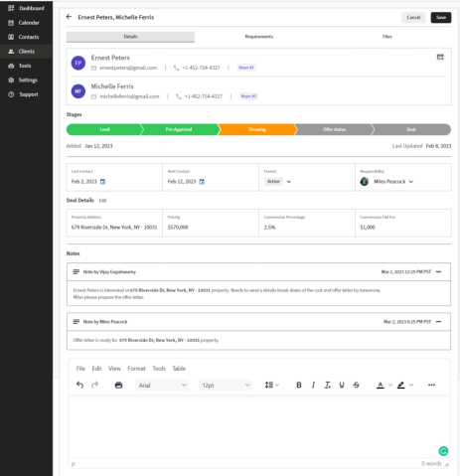Select the Offer status stage
Screen dimensions: 460x476
(x=334, y=129)
